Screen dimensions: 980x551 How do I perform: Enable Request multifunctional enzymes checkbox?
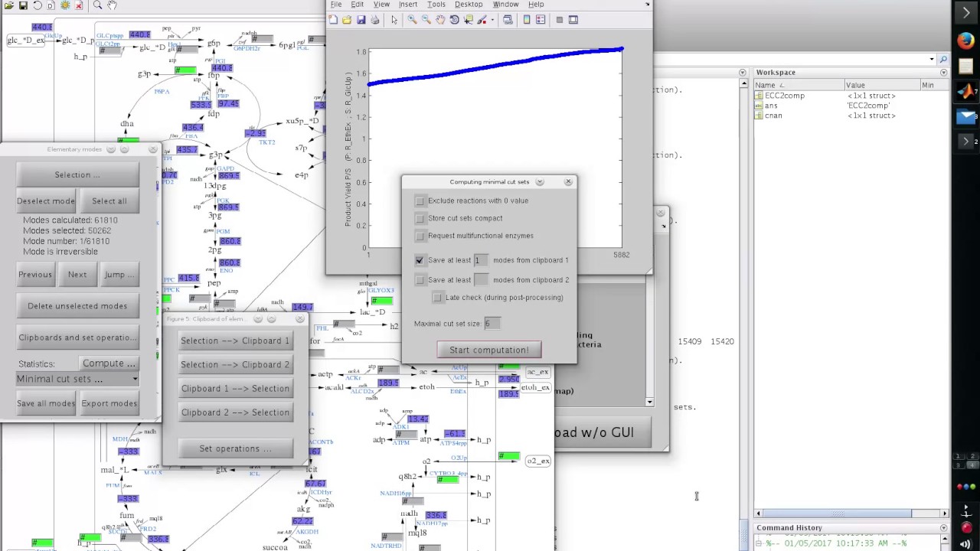(420, 236)
